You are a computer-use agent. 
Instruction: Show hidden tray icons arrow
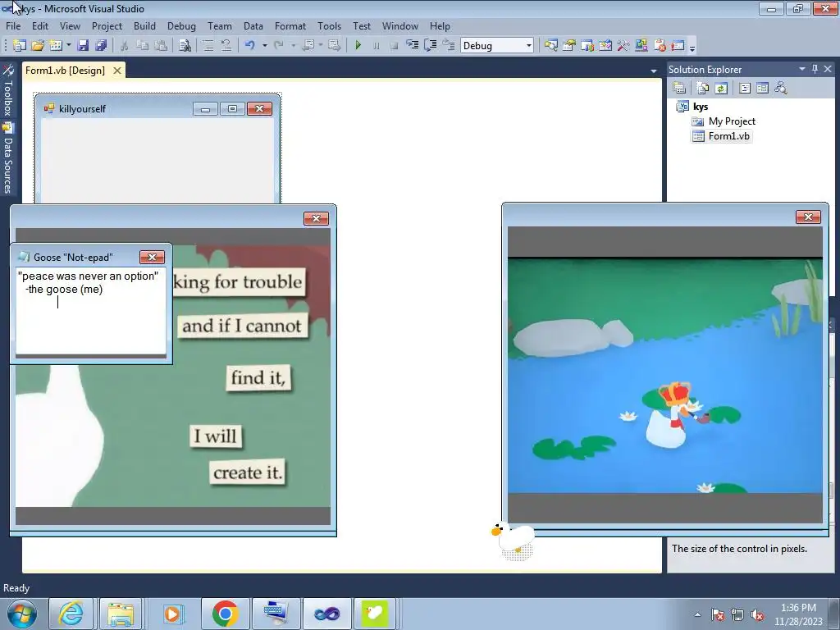[x=697, y=614]
